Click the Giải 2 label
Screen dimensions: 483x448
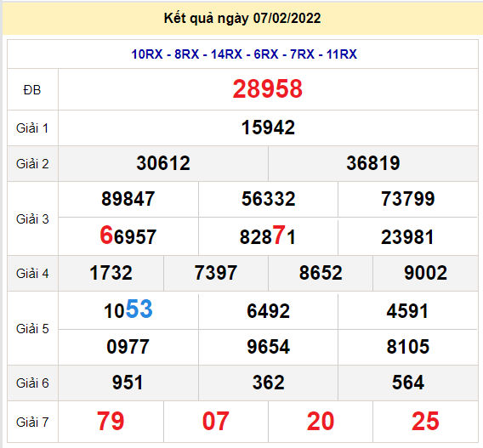(x=32, y=164)
